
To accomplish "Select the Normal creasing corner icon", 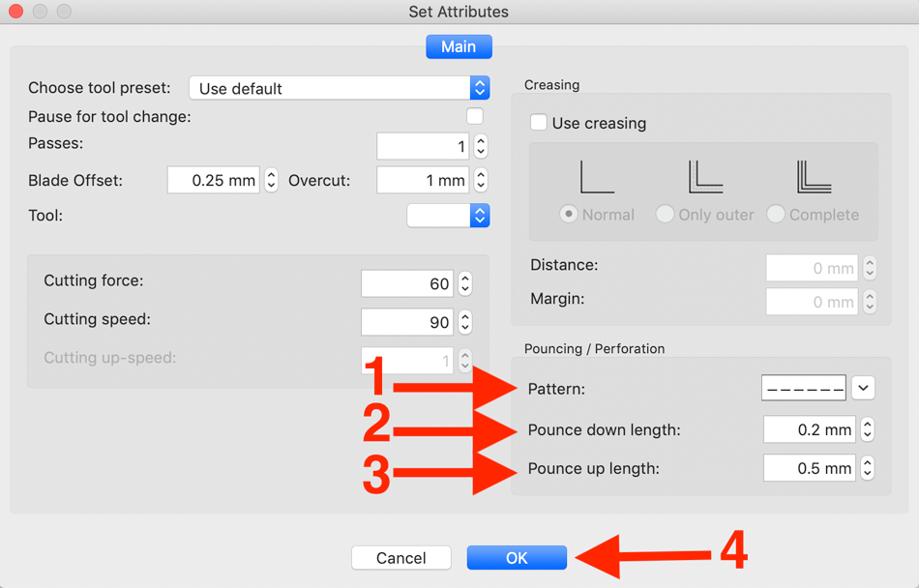I will click(597, 177).
